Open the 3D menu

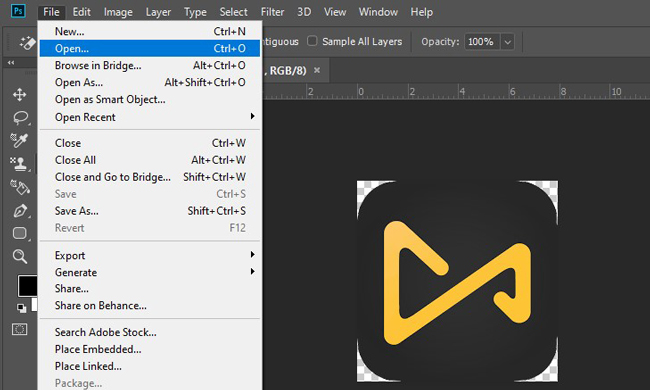[304, 12]
